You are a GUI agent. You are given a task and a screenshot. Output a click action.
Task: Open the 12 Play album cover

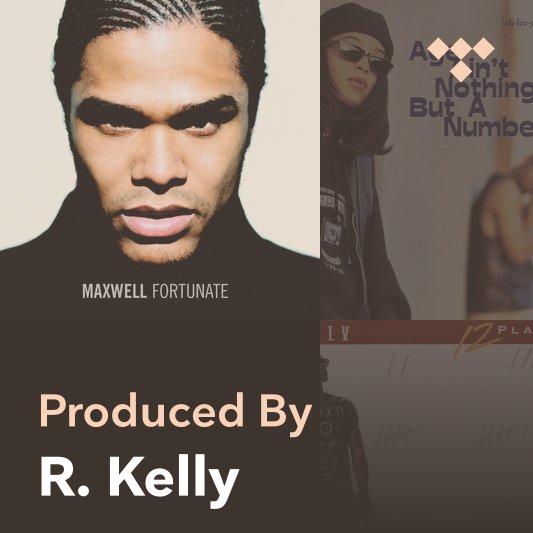(x=426, y=426)
